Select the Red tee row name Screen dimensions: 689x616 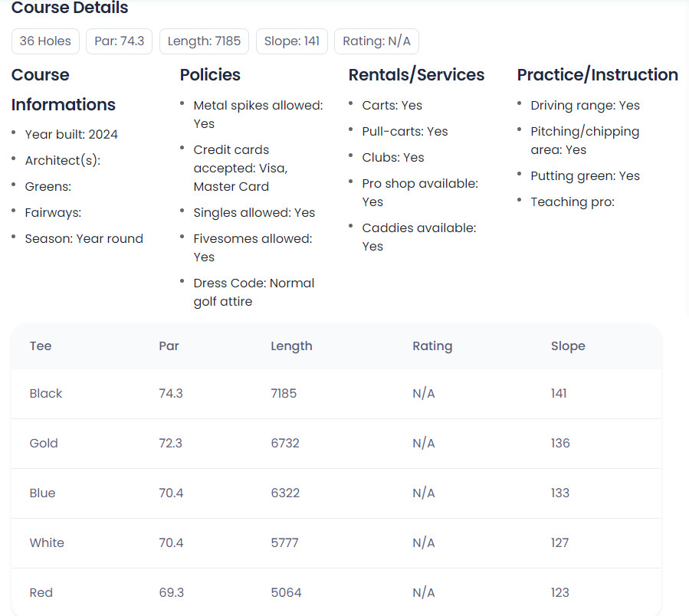41,593
